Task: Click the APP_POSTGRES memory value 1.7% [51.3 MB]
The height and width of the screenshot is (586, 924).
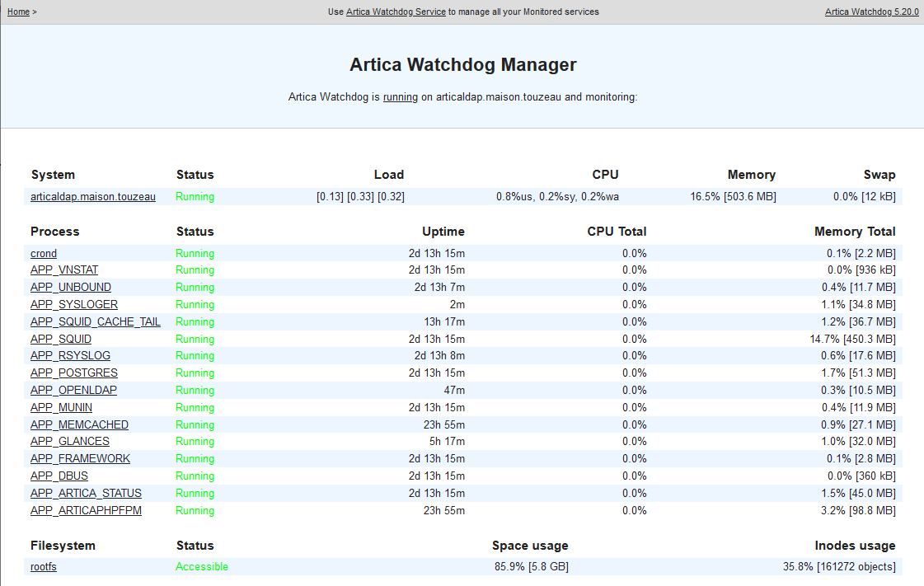Action: point(858,373)
